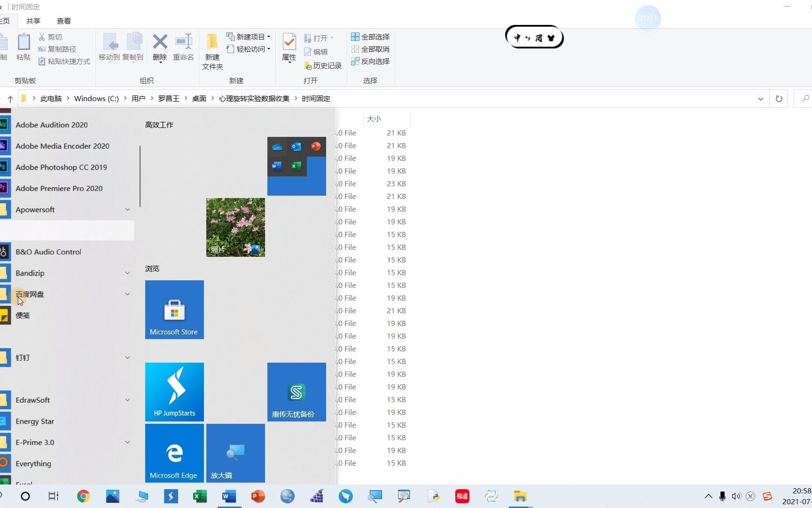Click the Start menu app list scrollbar

tap(140, 176)
